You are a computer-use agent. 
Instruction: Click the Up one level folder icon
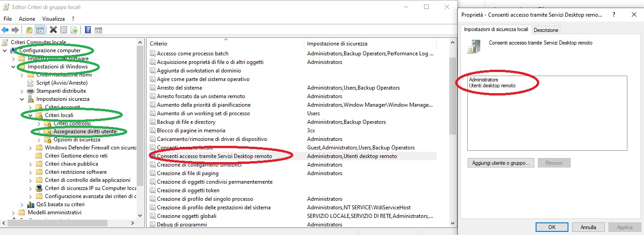pyautogui.click(x=29, y=30)
